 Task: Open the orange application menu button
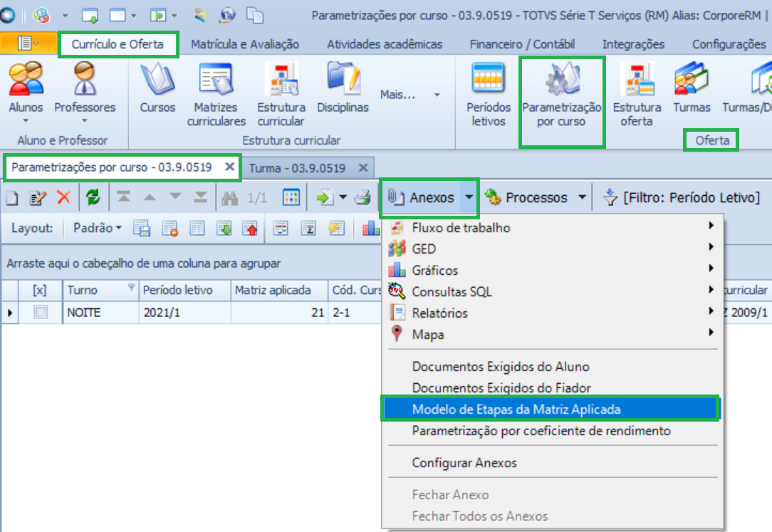pos(28,44)
